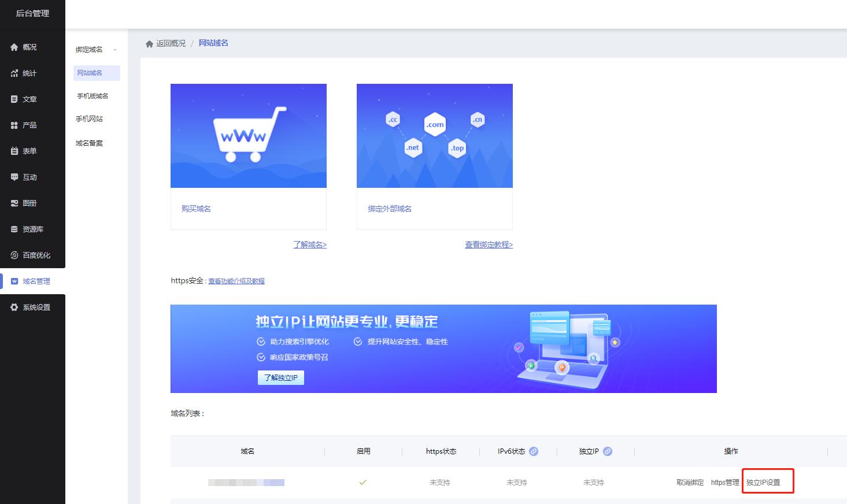Open 域名备案 submenu item
This screenshot has width=847, height=504.
tap(89, 143)
